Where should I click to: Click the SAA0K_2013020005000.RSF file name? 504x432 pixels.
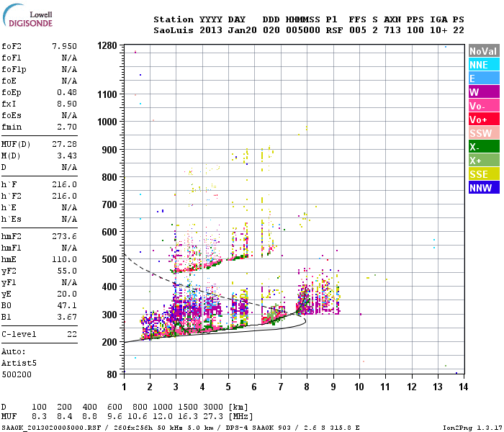point(51,428)
